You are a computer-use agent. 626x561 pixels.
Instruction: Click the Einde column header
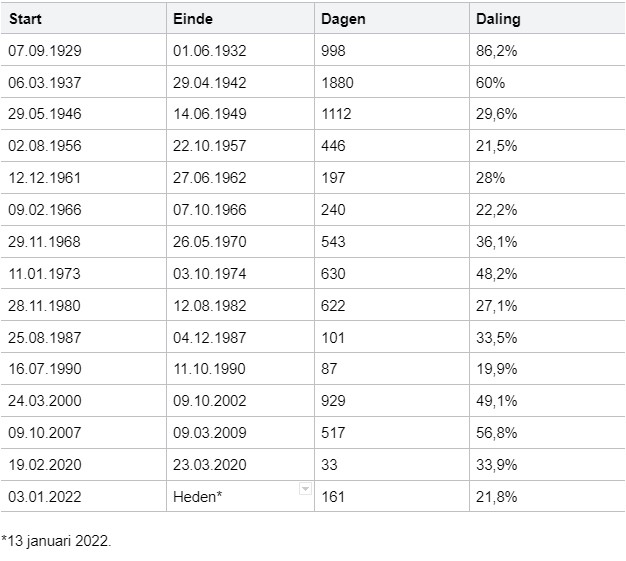[240, 18]
